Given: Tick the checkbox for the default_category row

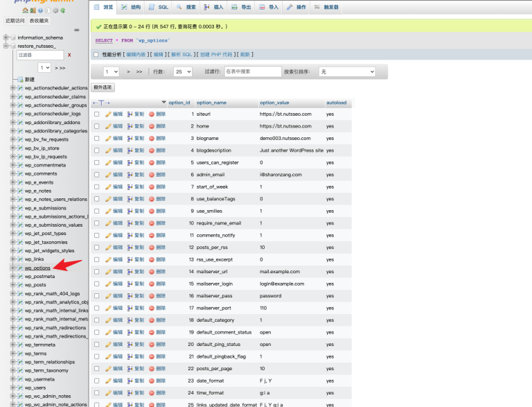Looking at the screenshot, I should coord(97,320).
